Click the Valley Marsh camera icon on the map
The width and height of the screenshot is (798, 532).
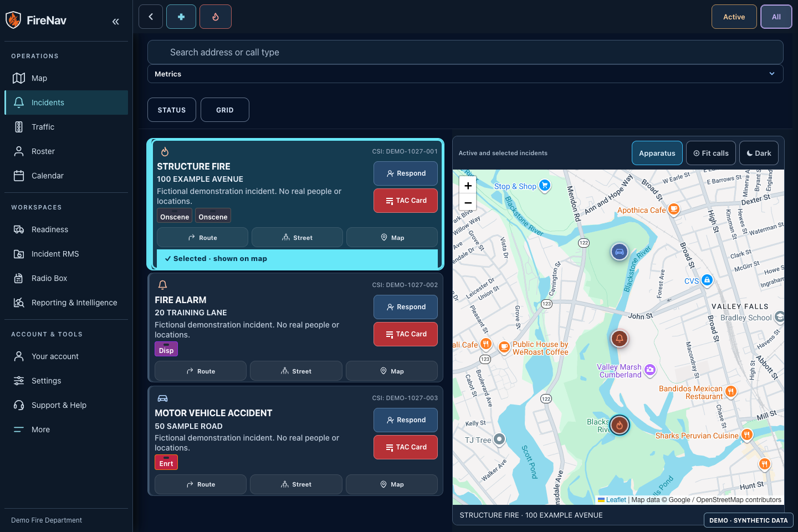click(x=650, y=370)
